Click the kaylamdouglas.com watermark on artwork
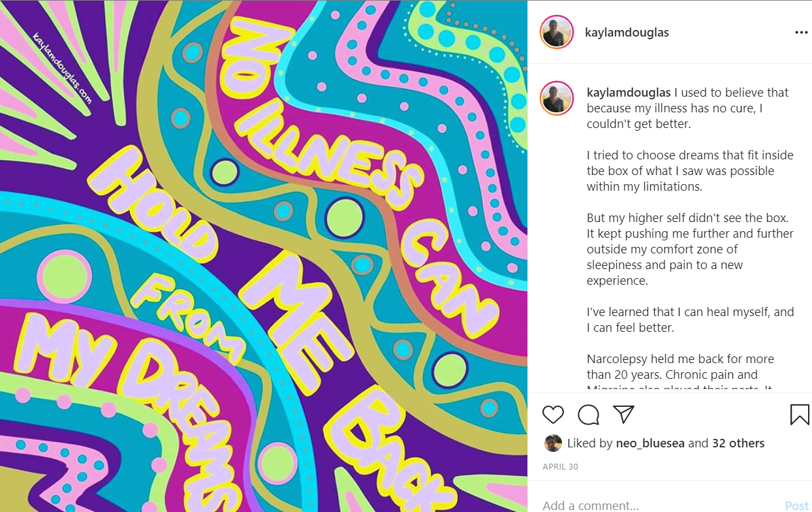 [62, 66]
